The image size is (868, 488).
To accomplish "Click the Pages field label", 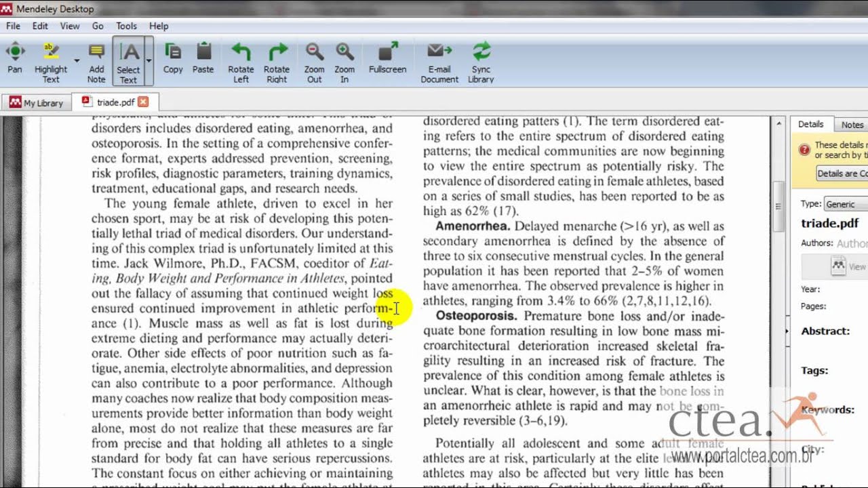I will click(x=813, y=306).
